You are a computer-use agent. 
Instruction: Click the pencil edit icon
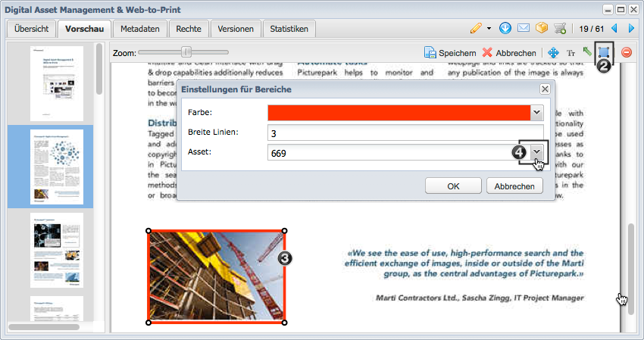point(476,28)
